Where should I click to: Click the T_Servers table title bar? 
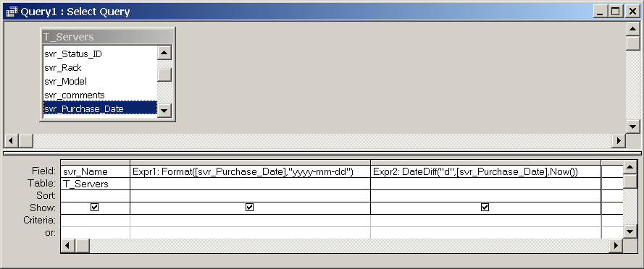(x=108, y=36)
